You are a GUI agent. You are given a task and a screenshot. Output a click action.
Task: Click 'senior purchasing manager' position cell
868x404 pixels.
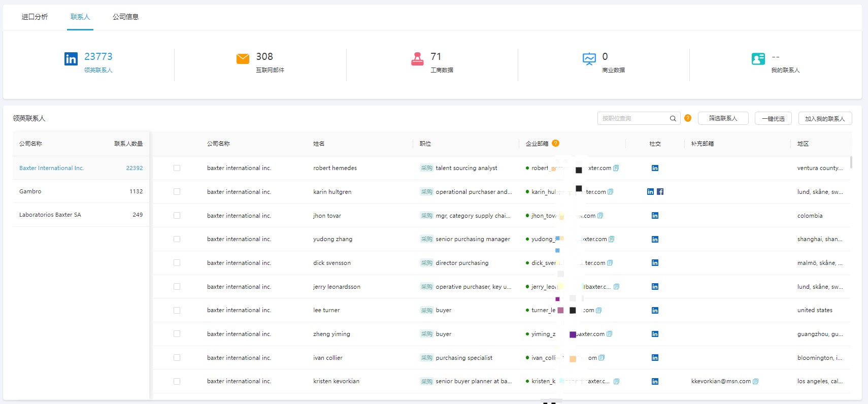473,239
